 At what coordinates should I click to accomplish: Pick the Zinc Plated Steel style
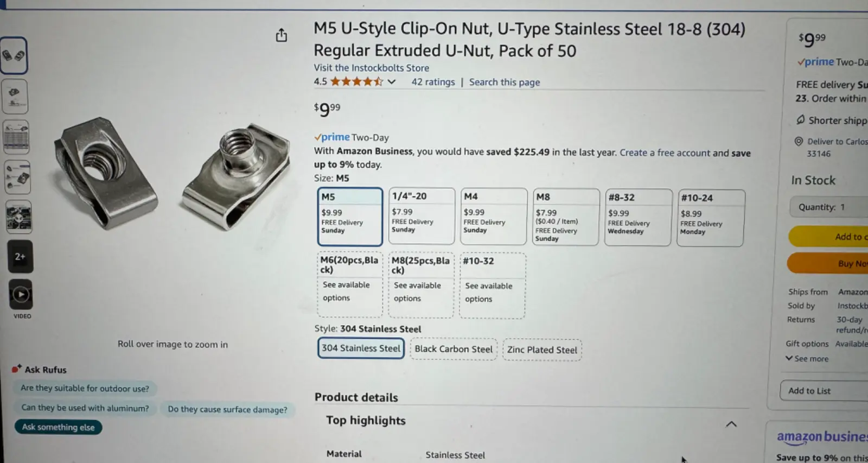[542, 350]
